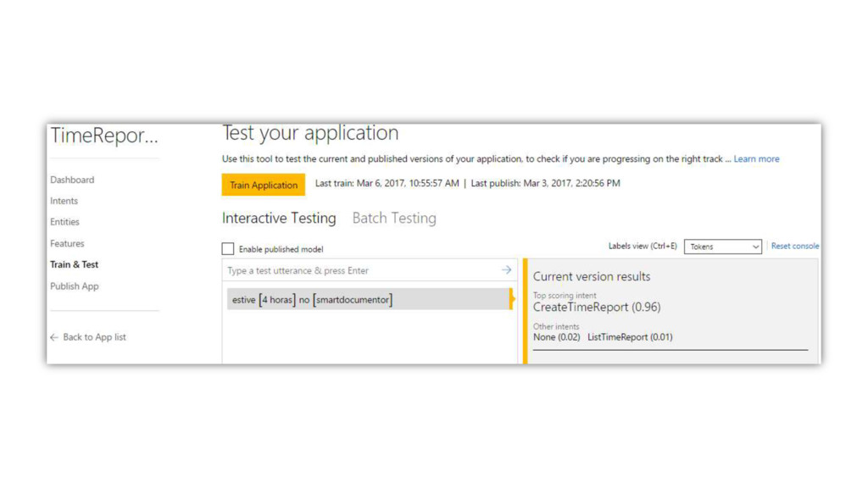
Task: Click the TimeRepor... app title
Action: click(104, 136)
